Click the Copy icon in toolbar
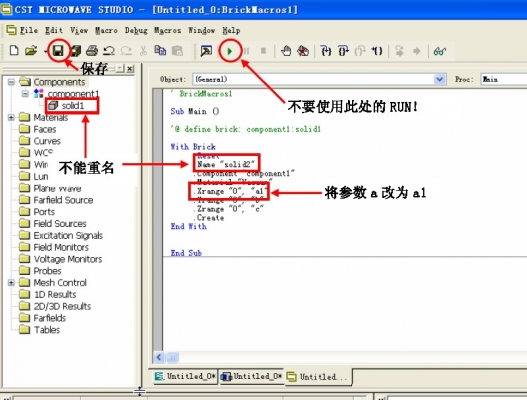527x400 pixels. coord(160,51)
